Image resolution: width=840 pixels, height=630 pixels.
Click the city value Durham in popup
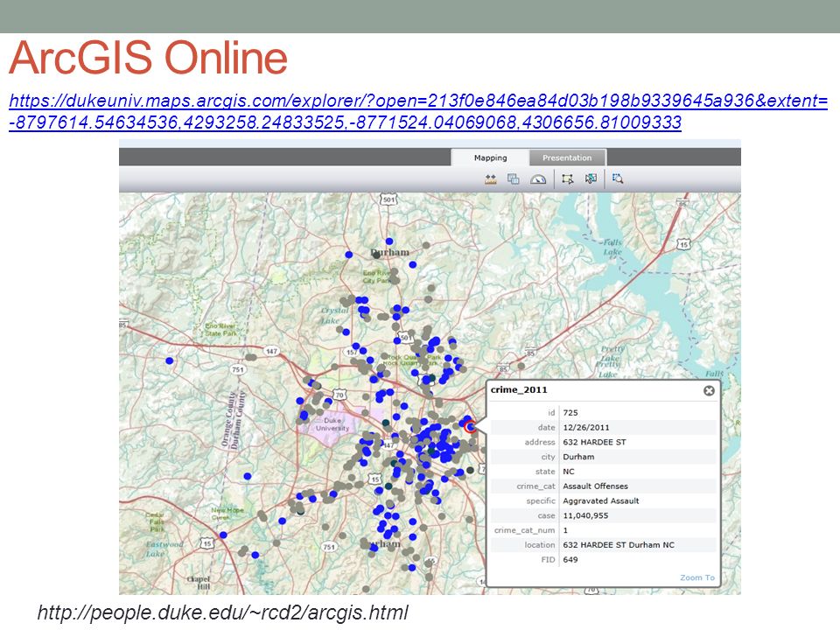click(x=578, y=457)
